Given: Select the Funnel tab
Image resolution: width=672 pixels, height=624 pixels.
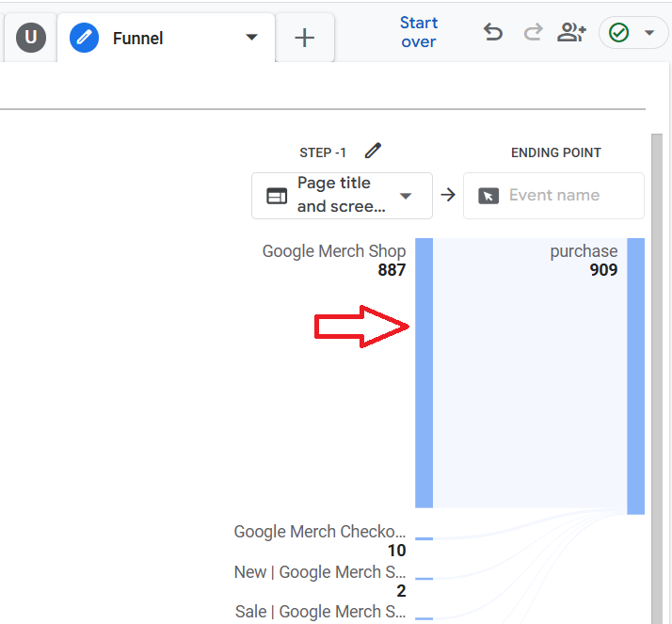Looking at the screenshot, I should [166, 38].
